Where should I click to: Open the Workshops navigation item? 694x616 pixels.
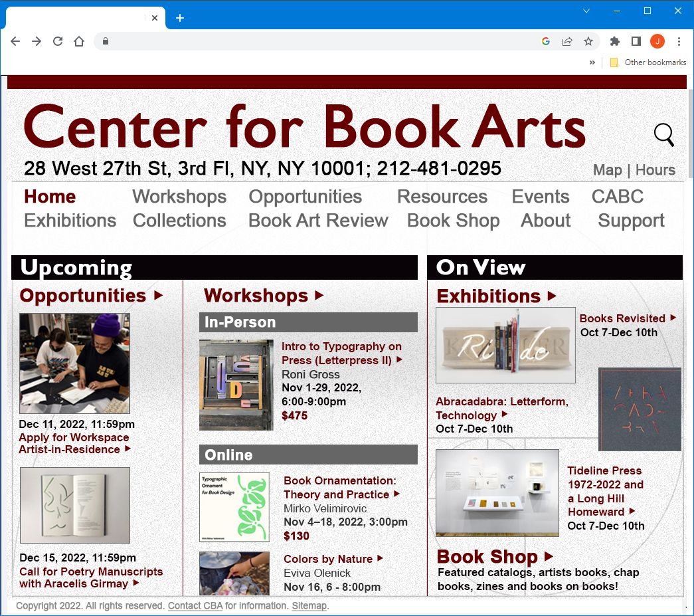[x=179, y=197]
